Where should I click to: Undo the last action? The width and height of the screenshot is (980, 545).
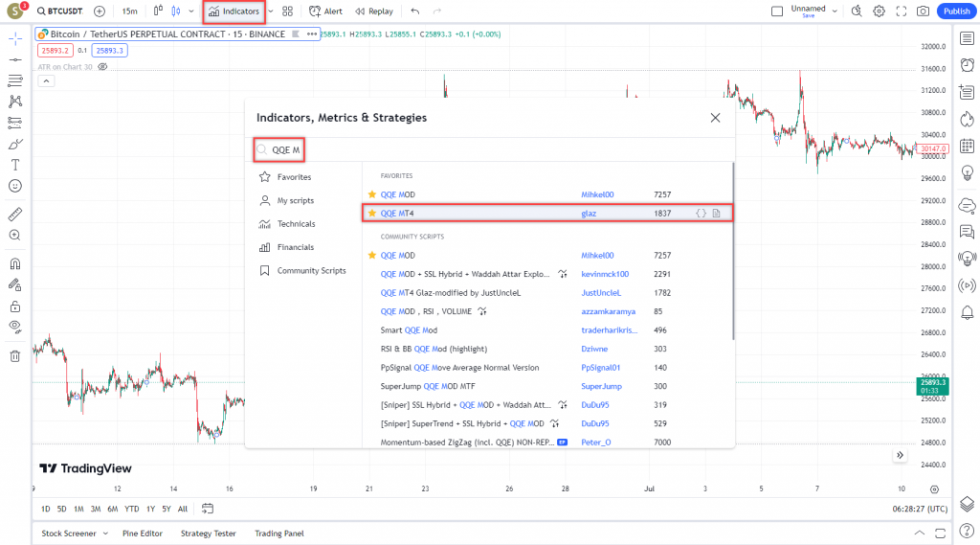pos(415,11)
